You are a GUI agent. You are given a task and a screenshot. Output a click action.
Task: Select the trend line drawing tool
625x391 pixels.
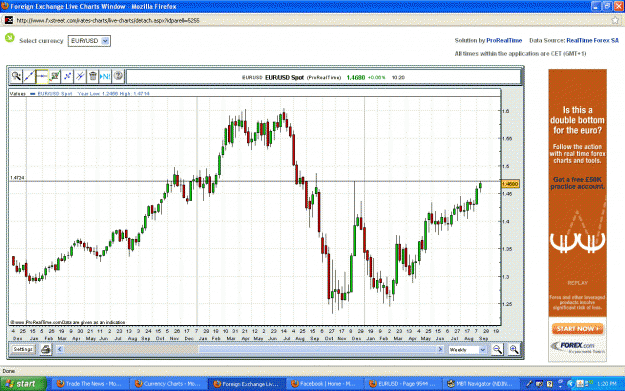click(x=29, y=76)
